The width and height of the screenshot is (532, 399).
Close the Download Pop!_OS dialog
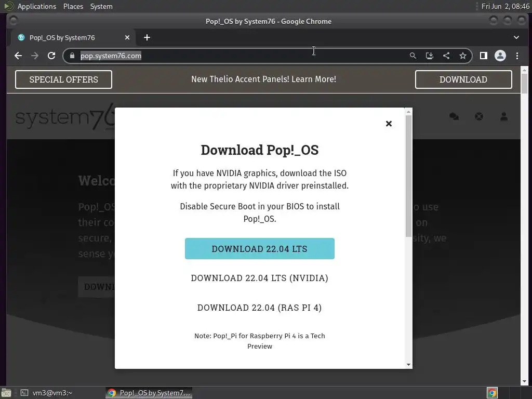(x=389, y=124)
